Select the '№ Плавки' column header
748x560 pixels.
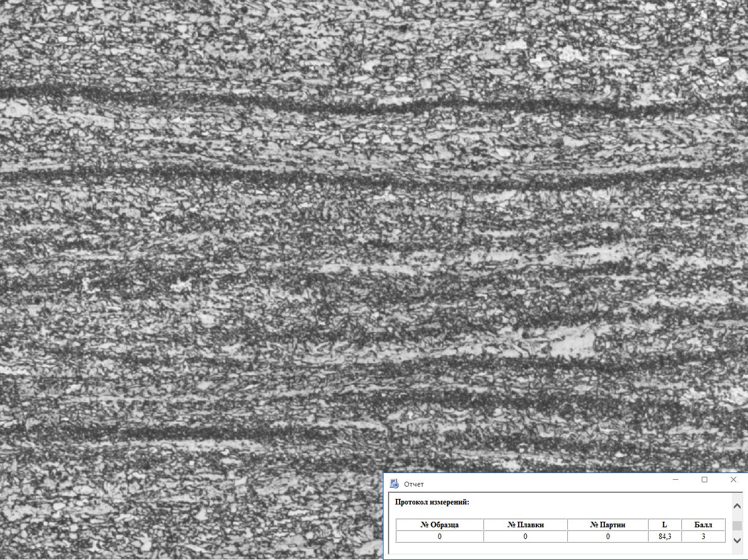[x=525, y=525]
